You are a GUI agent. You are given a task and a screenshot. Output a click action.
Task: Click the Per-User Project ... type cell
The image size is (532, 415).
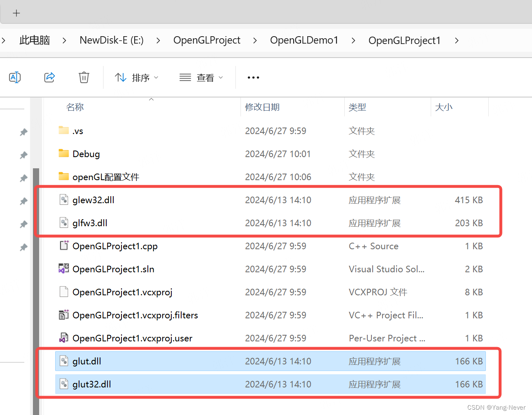click(387, 338)
